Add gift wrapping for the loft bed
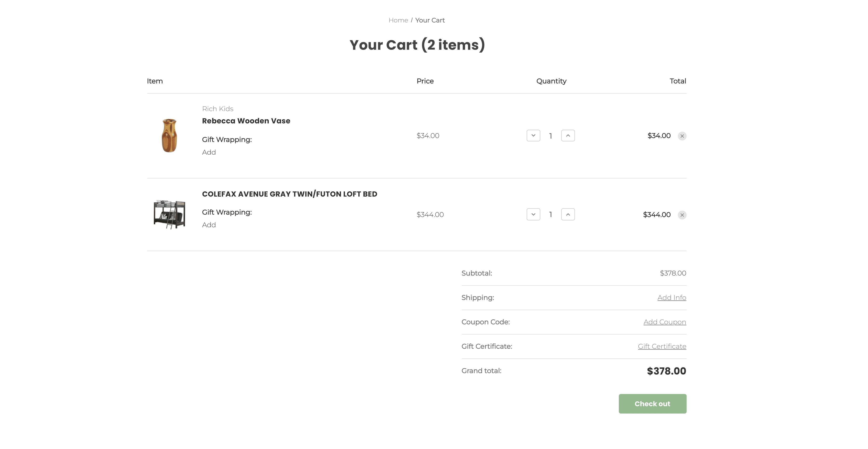Screen dimensions: 868x449 click(209, 225)
